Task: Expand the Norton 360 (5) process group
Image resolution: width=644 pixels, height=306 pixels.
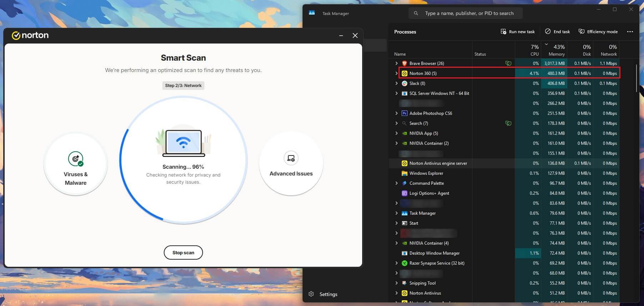Action: pyautogui.click(x=396, y=73)
